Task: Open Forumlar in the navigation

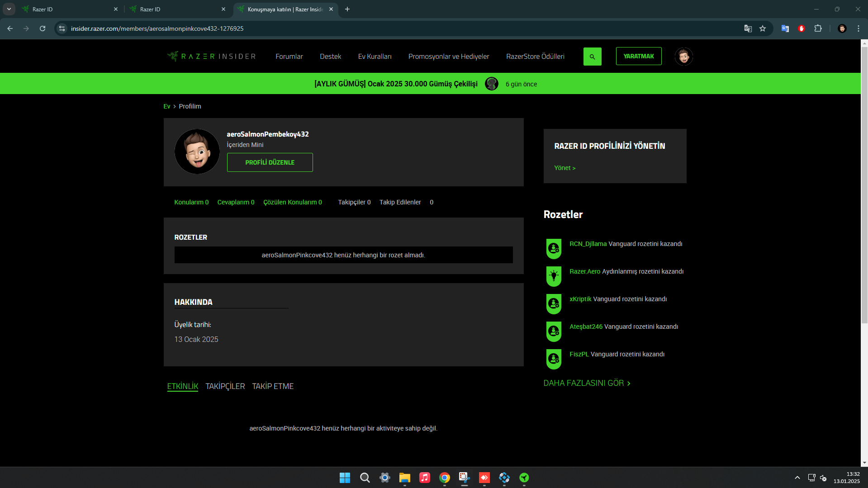Action: click(289, 57)
